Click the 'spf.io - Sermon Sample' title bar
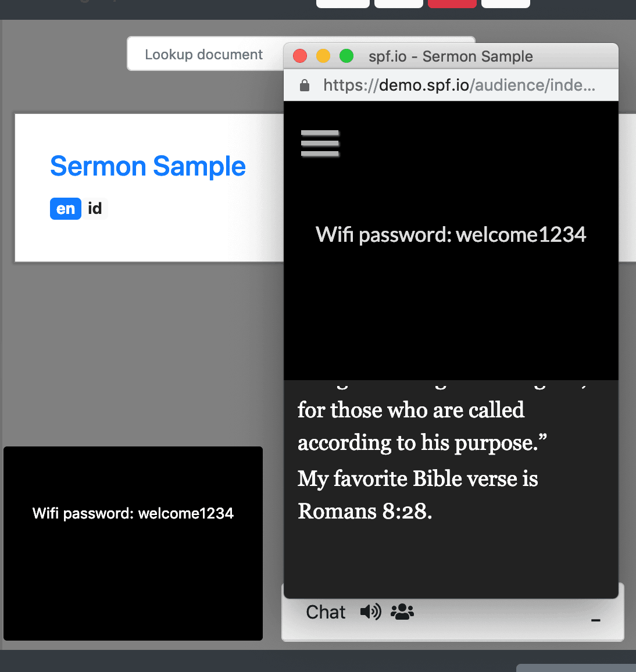The width and height of the screenshot is (636, 672). (451, 56)
